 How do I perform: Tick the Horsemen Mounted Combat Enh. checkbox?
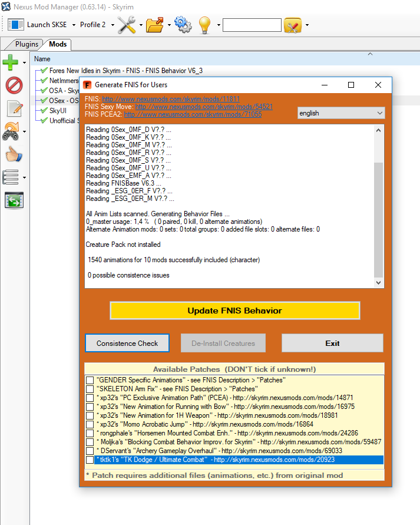point(90,433)
